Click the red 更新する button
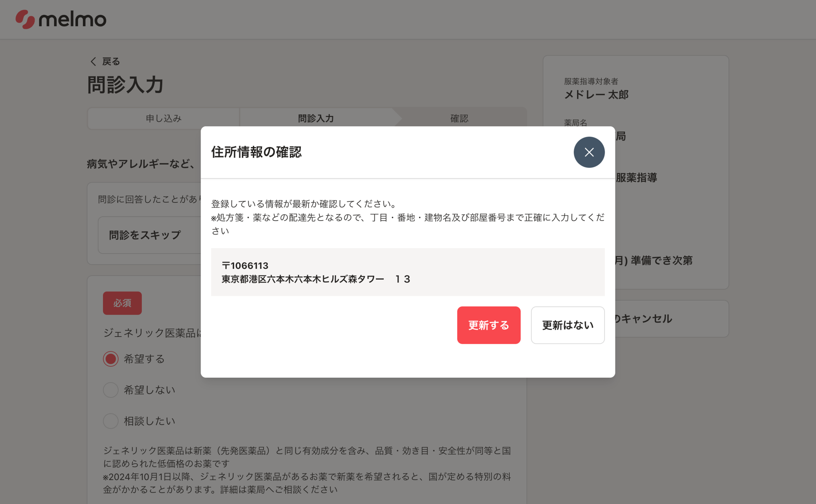The width and height of the screenshot is (816, 504). pos(488,325)
